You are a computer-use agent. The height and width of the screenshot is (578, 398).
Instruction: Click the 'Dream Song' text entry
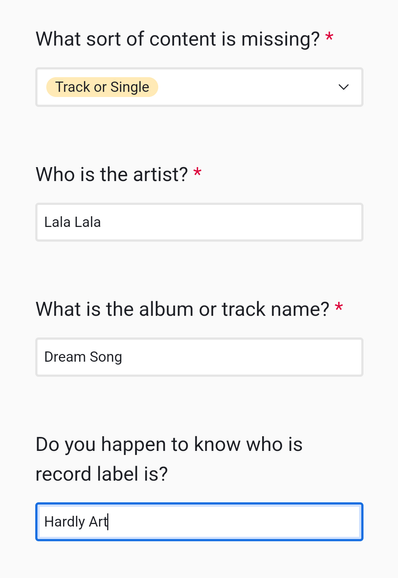point(83,357)
